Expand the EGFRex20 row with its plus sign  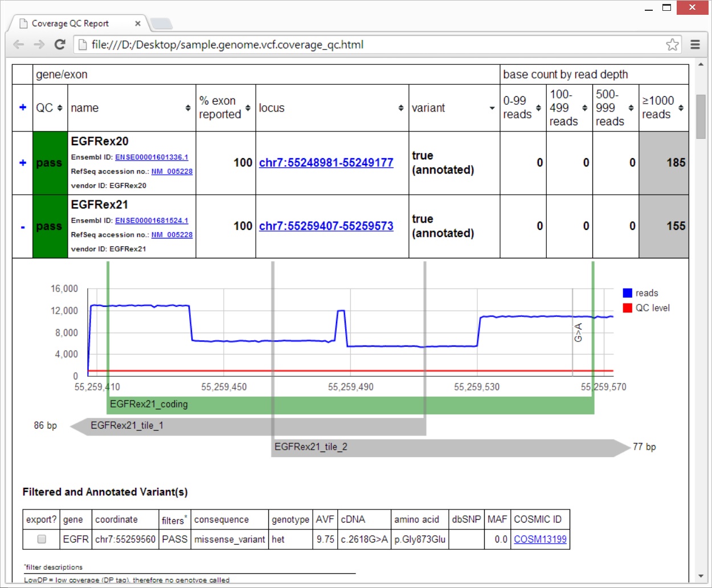[x=22, y=163]
